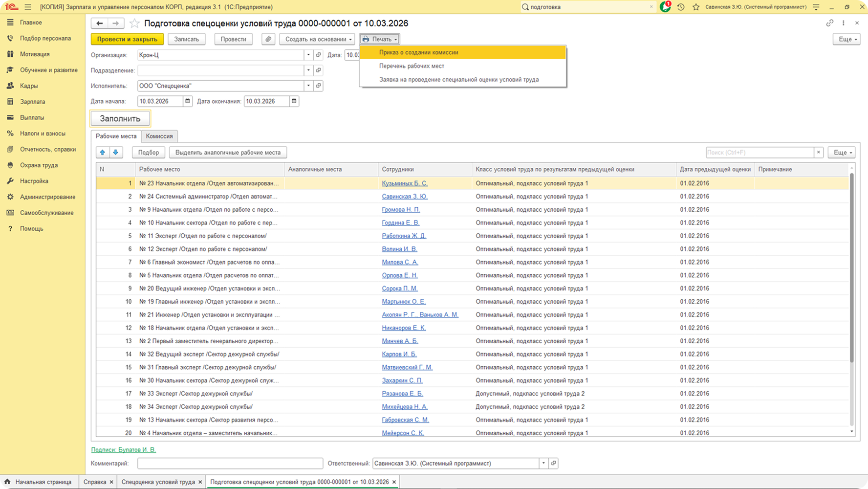Open Охрана труда section in sidebar
868x489 pixels.
[x=39, y=165]
